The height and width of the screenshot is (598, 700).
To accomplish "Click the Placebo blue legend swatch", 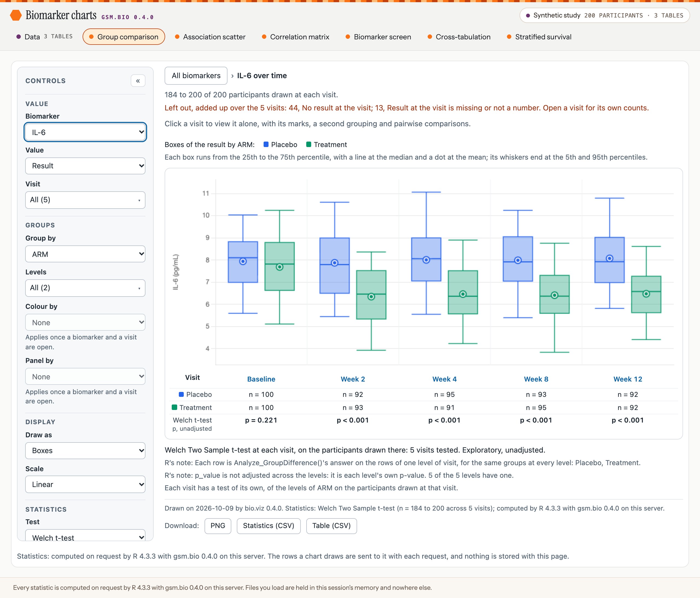I will point(266,145).
